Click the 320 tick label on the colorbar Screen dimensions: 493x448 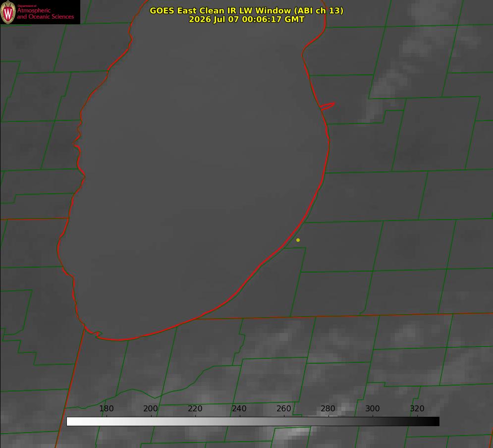tap(417, 408)
